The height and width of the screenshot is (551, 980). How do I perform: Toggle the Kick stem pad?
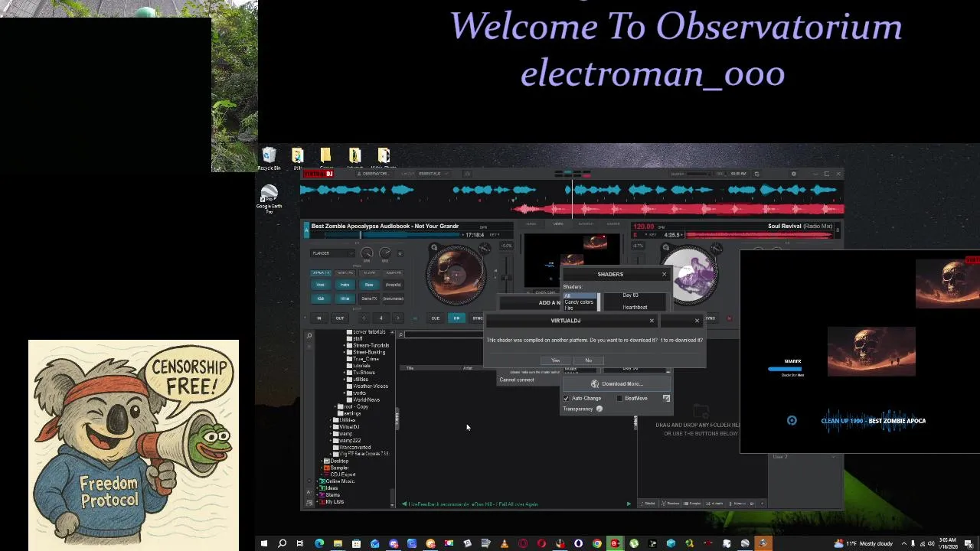321,298
